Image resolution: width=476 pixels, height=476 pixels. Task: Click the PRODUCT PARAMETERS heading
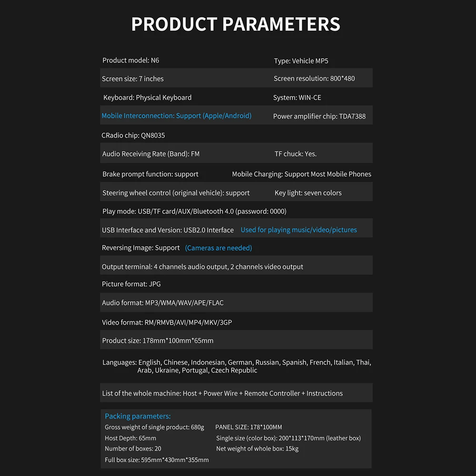coord(236,24)
